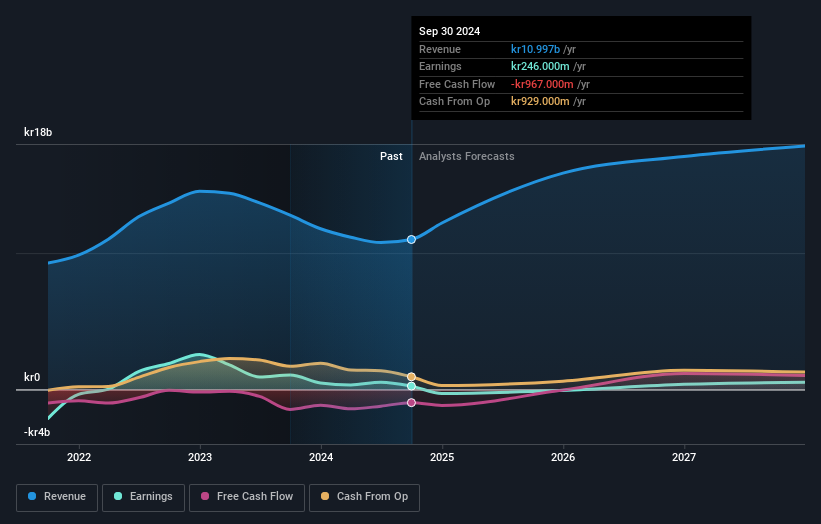Click the 2024 x-axis label
The width and height of the screenshot is (821, 524).
[321, 458]
